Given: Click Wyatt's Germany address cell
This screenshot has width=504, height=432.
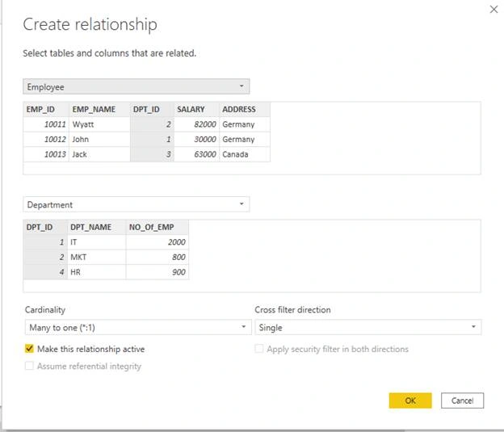Looking at the screenshot, I should pyautogui.click(x=245, y=124).
